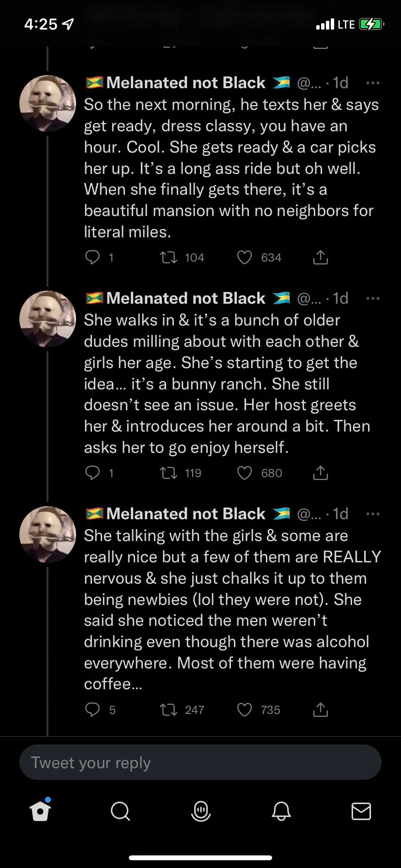
Task: Open more options on the coffee tweet
Action: point(372,514)
